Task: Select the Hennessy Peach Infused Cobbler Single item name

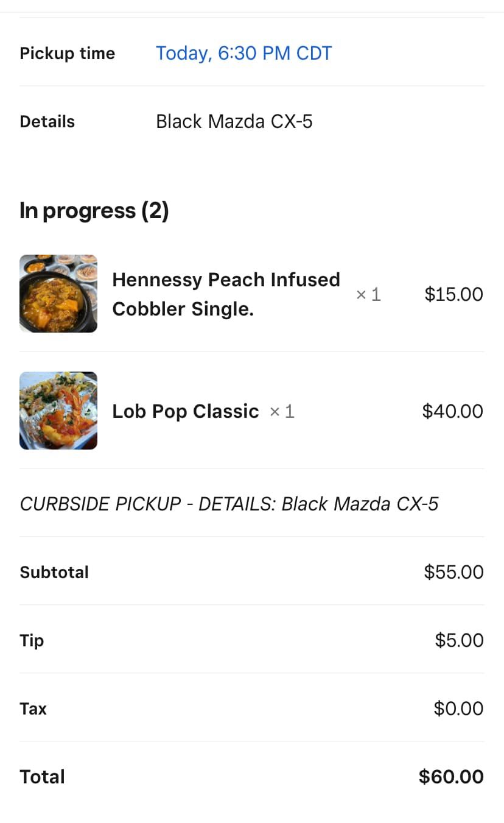Action: tap(226, 294)
